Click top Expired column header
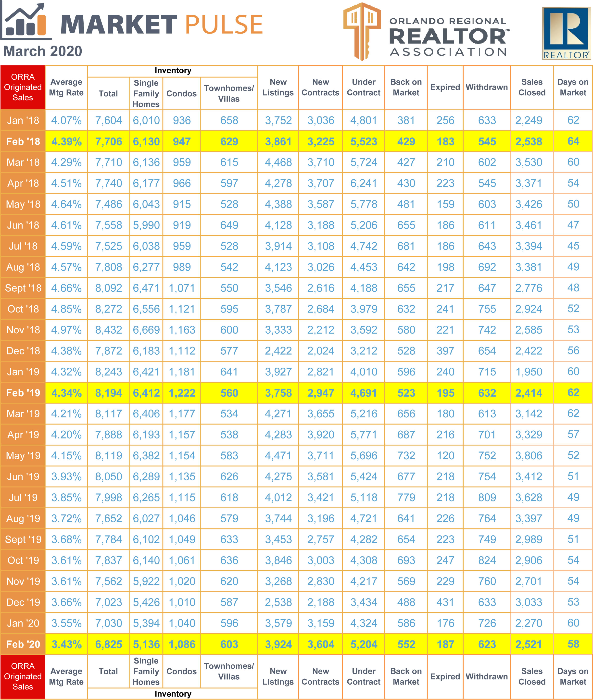Viewport: 593px width, 700px height. coord(445,87)
